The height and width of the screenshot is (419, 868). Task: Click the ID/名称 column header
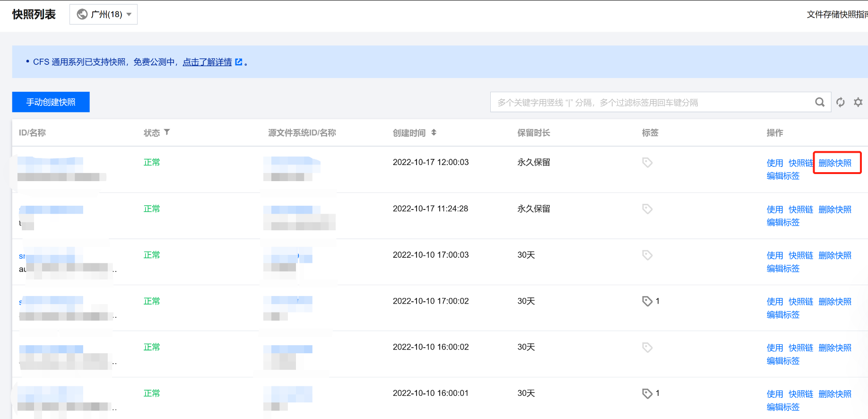point(32,133)
